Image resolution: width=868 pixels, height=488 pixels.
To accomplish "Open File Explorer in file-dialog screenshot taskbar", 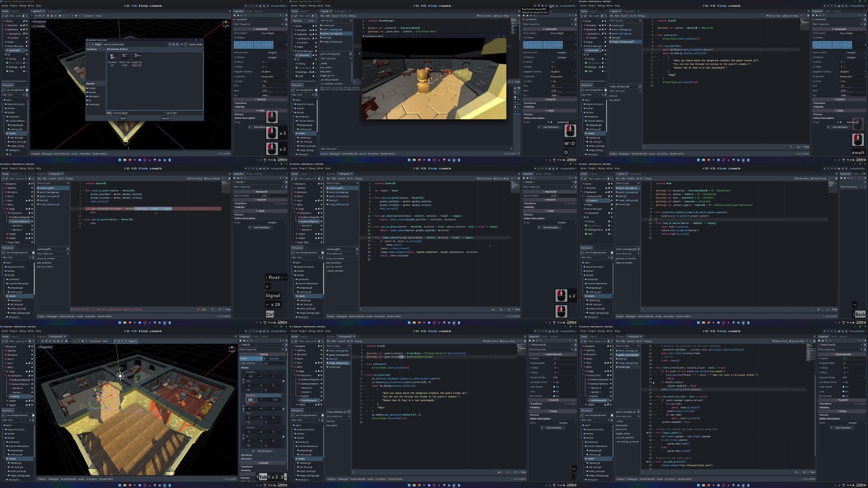I will 124,160.
